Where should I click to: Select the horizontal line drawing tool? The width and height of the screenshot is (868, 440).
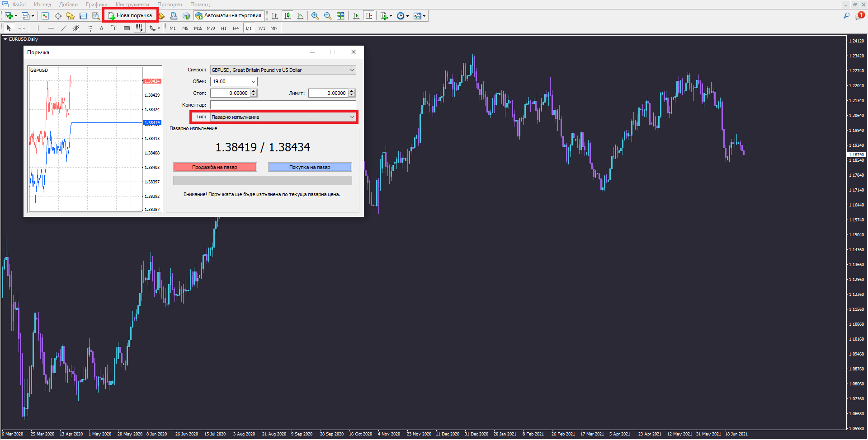51,28
